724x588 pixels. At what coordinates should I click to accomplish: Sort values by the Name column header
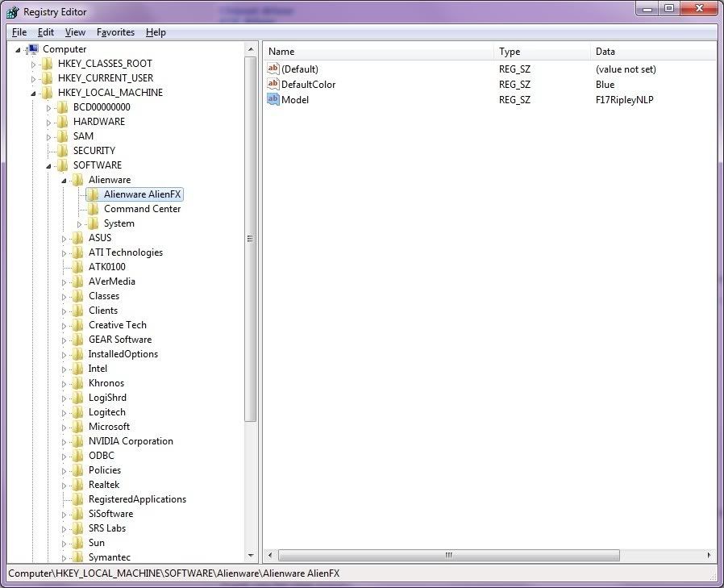point(379,52)
